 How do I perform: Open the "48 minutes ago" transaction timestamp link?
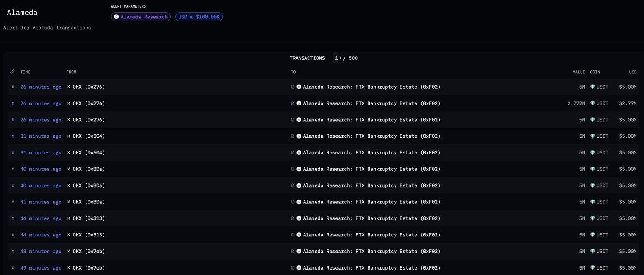[x=41, y=252]
